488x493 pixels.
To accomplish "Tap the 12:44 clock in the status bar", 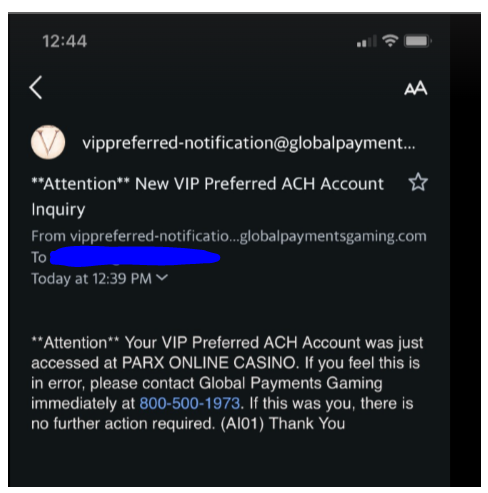I will [x=65, y=41].
